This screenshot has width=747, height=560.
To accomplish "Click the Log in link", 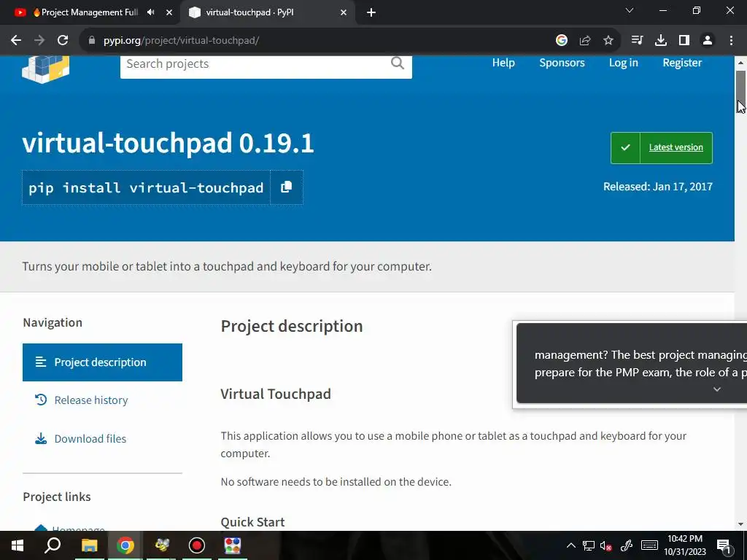I will click(x=624, y=63).
